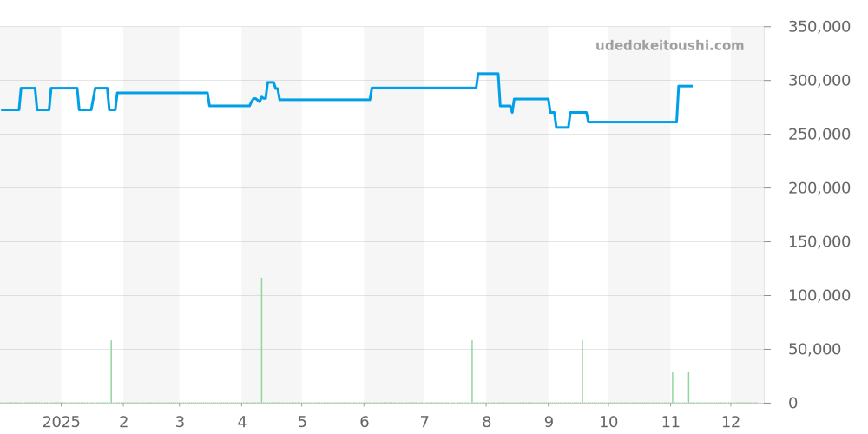The width and height of the screenshot is (868, 434).
Task: Click the tallest green volume bar in April
Action: pos(261,339)
